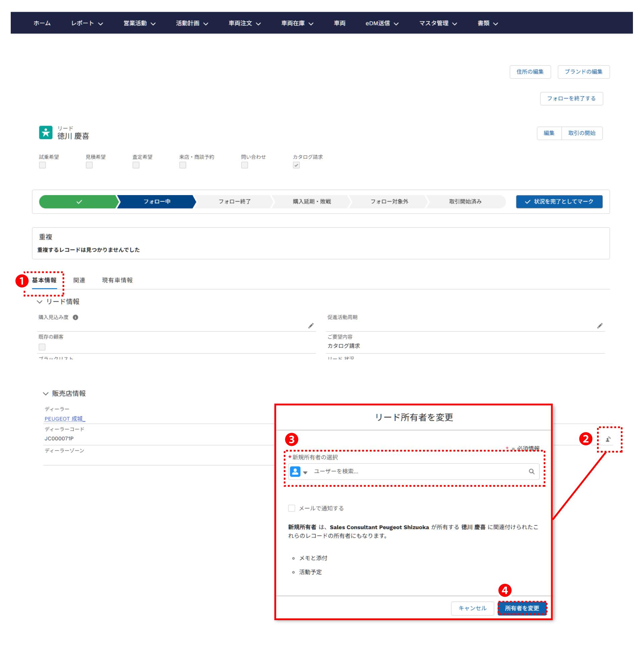Click info icon next to 購入見込み度
The height and width of the screenshot is (652, 644).
[76, 317]
